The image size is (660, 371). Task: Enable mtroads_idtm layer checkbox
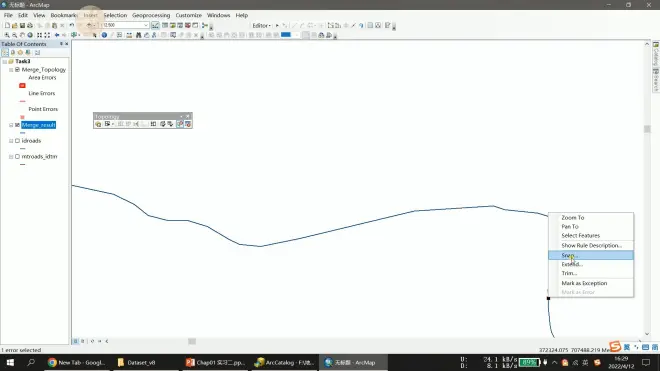[17, 157]
